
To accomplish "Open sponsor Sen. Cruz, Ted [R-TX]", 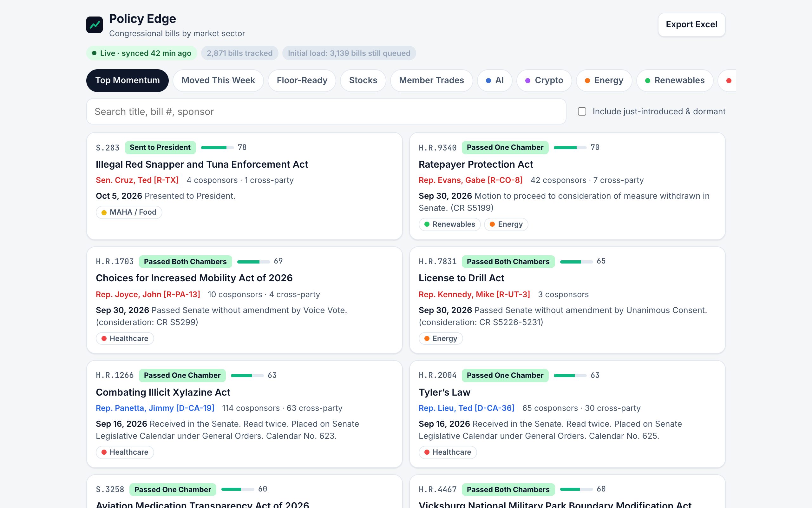I will [x=137, y=180].
